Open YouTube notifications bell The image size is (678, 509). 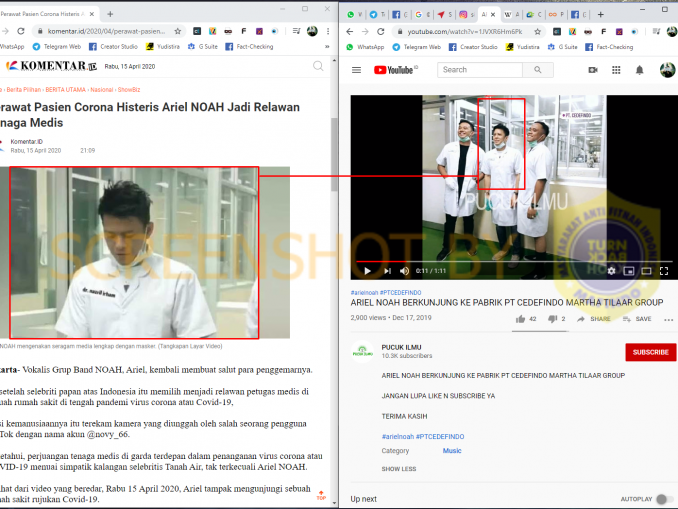[x=640, y=70]
